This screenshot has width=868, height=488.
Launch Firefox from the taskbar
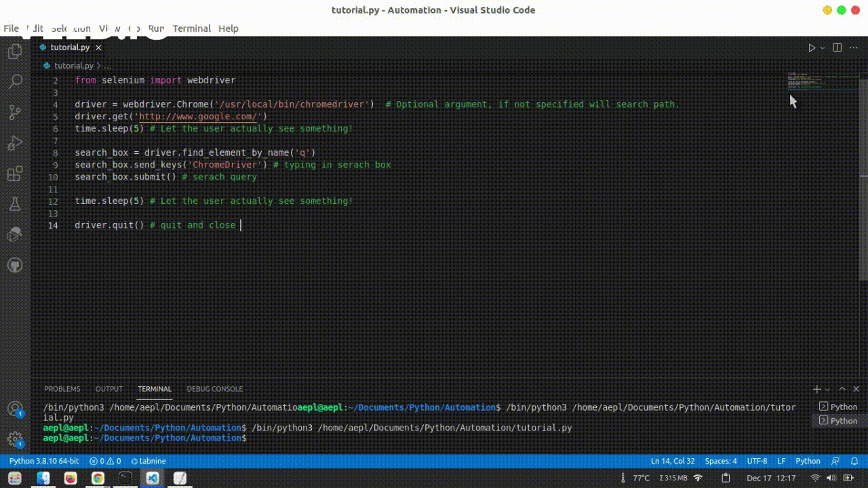[x=71, y=478]
